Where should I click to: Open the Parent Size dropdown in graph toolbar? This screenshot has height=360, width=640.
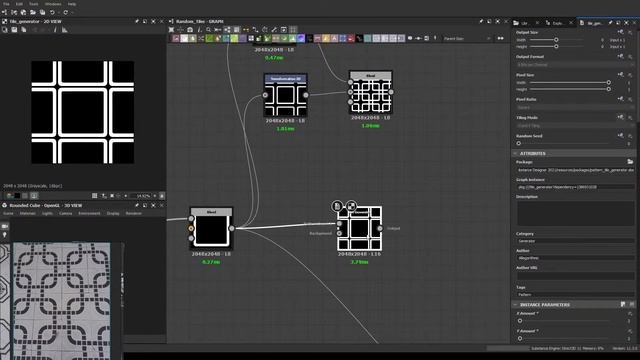click(467, 38)
